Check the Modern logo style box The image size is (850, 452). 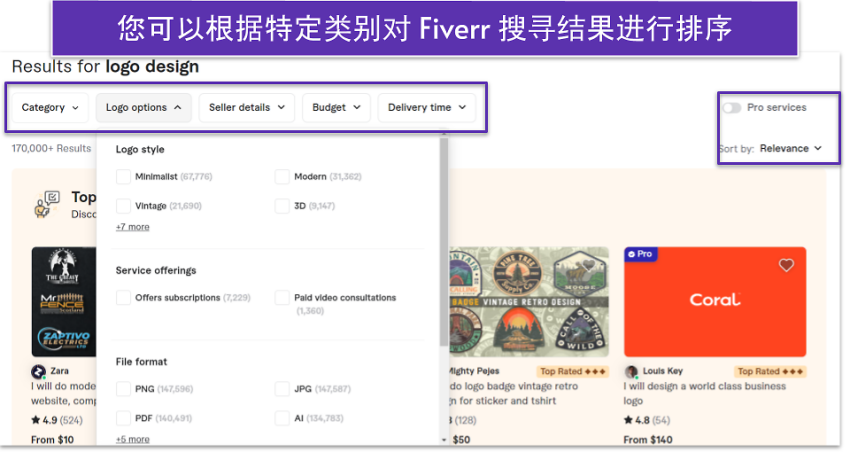click(x=282, y=177)
